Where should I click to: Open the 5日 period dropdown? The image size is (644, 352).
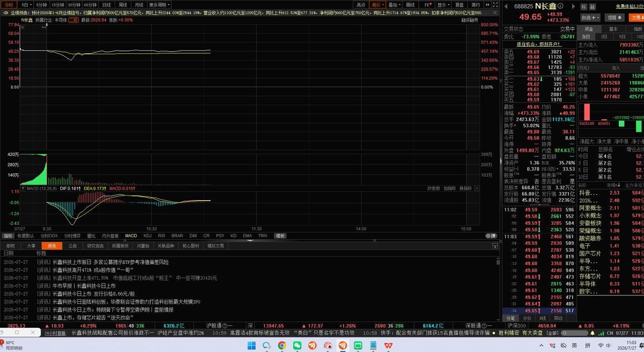[25, 5]
